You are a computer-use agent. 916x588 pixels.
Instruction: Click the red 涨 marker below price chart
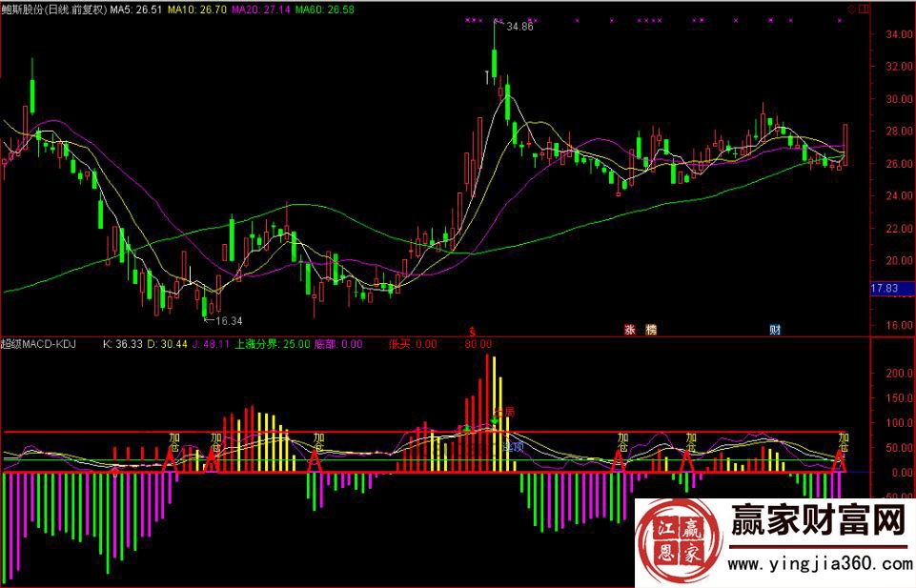630,330
